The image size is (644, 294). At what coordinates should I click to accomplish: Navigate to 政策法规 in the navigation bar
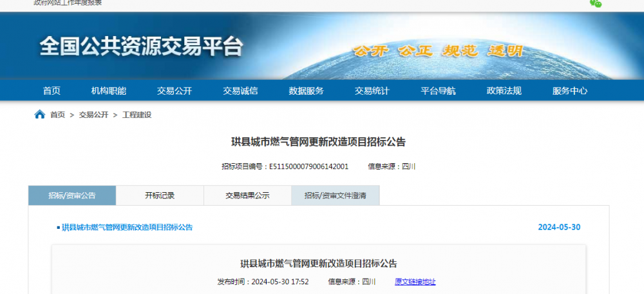point(504,91)
